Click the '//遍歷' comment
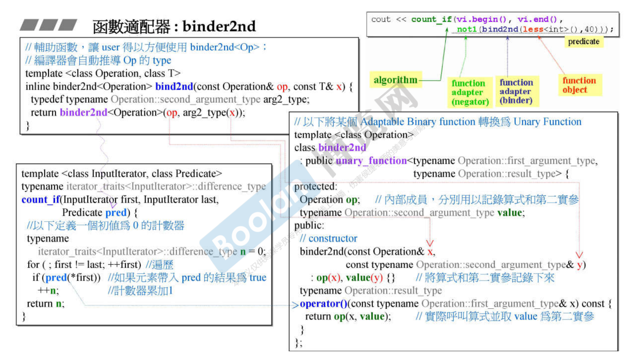The height and width of the screenshot is (364, 630). point(160,265)
